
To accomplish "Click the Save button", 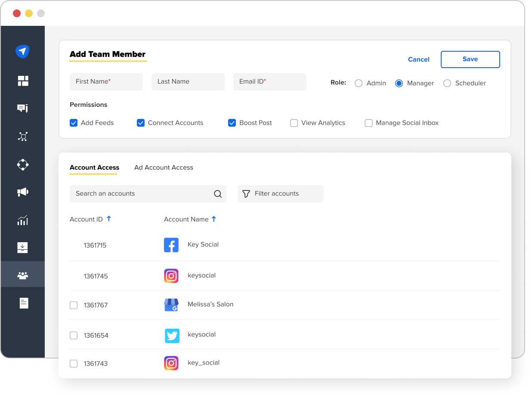I will 470,59.
